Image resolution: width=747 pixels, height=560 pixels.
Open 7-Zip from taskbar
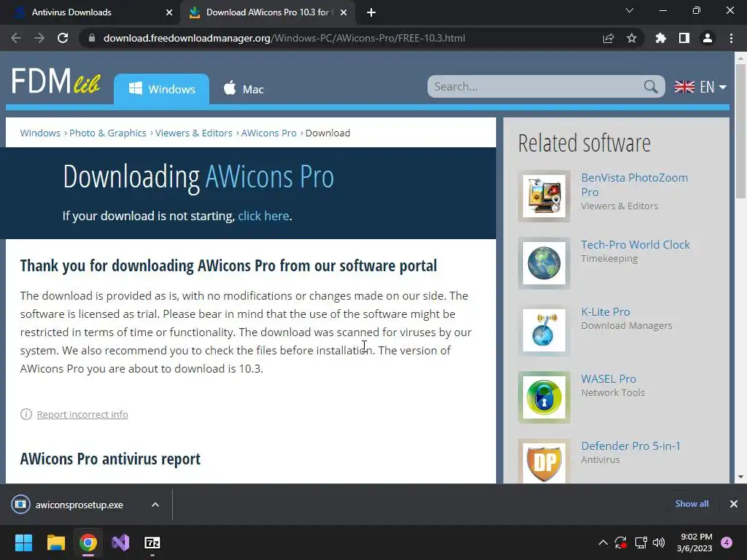(152, 542)
